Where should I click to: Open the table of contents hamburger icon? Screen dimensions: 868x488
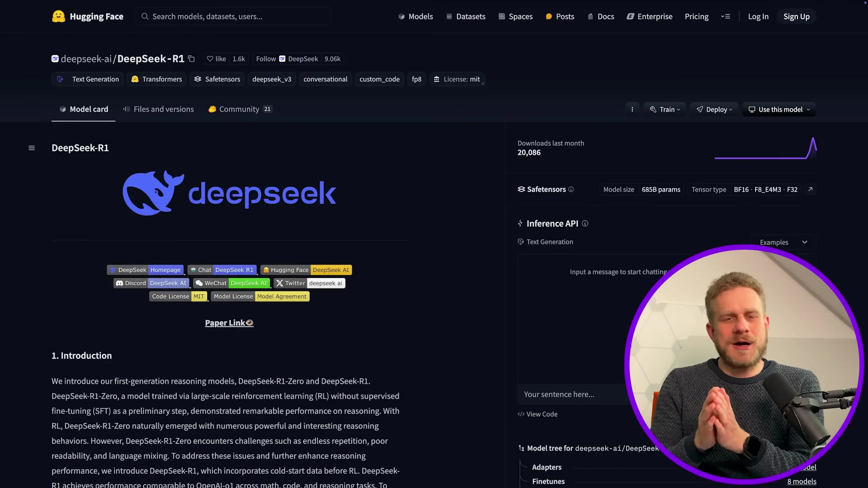32,148
